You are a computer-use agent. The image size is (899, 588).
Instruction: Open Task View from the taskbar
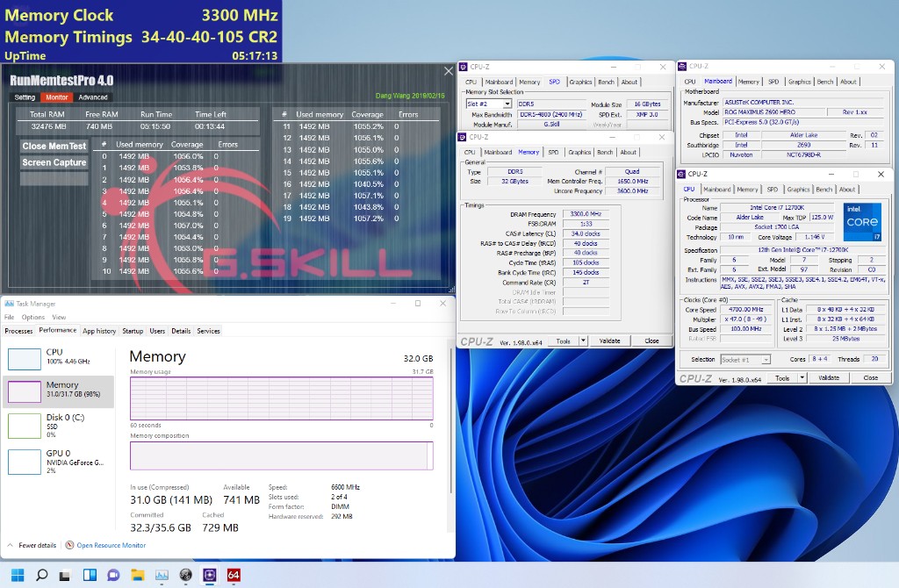point(65,575)
